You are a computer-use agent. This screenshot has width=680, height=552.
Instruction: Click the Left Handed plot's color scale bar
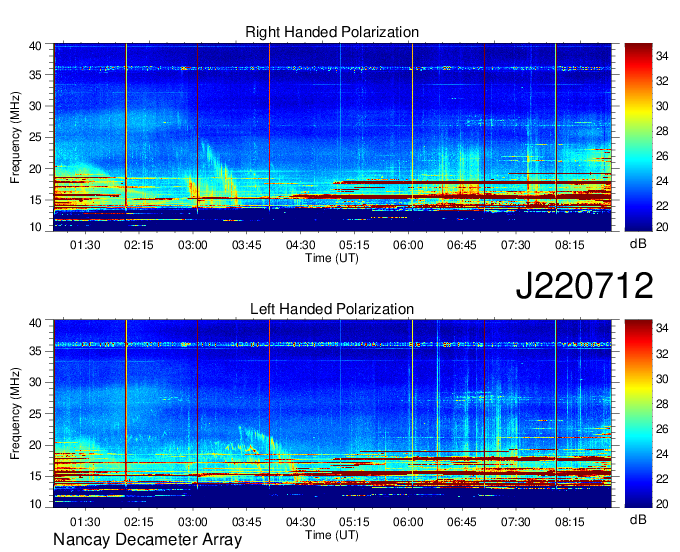[x=638, y=414]
